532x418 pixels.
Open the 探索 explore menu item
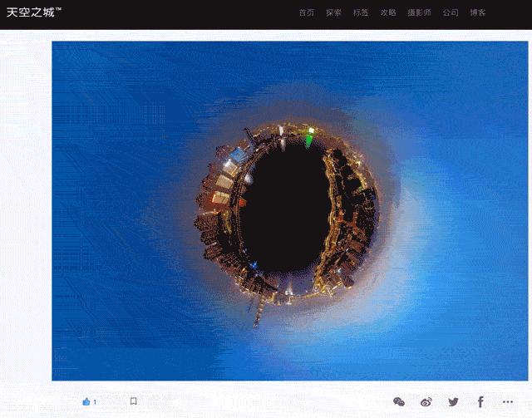(x=333, y=13)
